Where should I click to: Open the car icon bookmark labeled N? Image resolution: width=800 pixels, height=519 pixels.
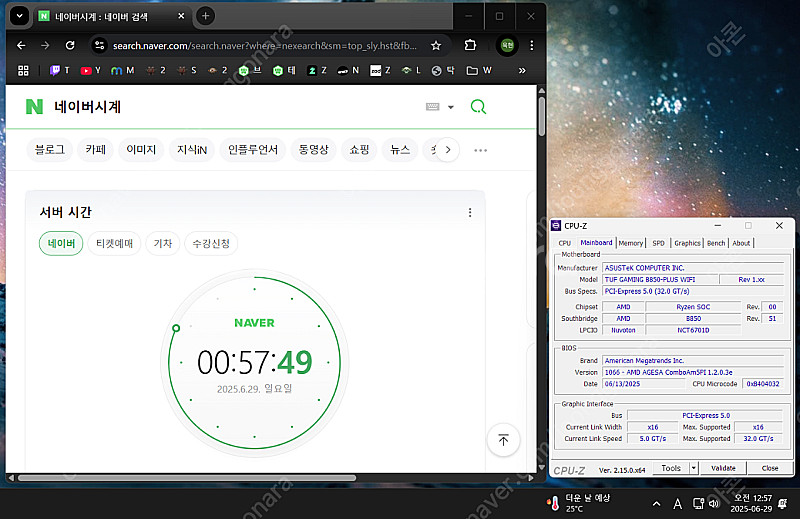pos(348,70)
